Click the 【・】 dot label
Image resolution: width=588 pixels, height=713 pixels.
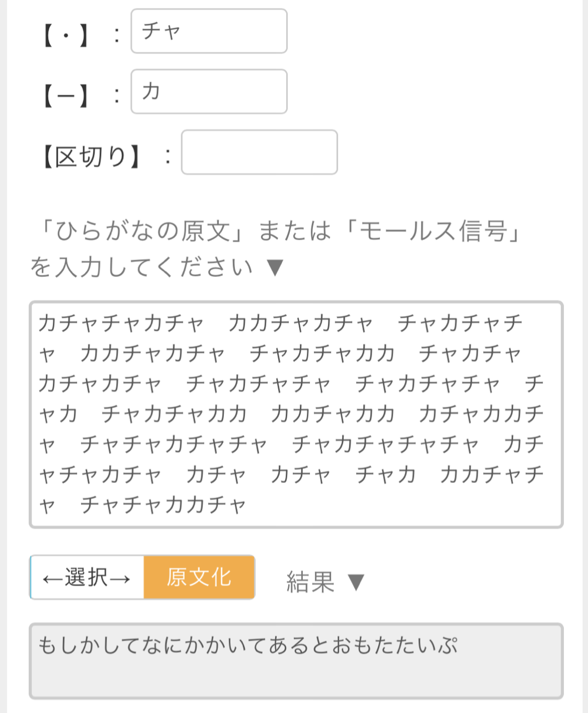pos(65,36)
